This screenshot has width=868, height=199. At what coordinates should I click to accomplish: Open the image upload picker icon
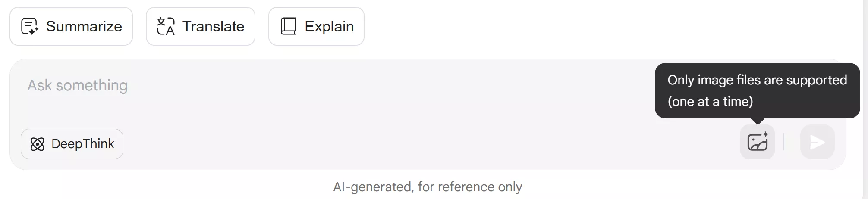pyautogui.click(x=757, y=143)
